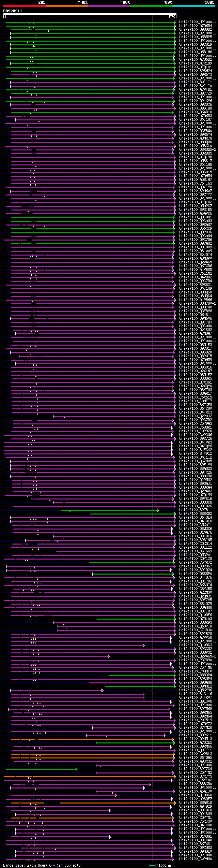218x868 pixels.
Task: Open hit UniRef100_A5B5P5
Action: point(196,37)
